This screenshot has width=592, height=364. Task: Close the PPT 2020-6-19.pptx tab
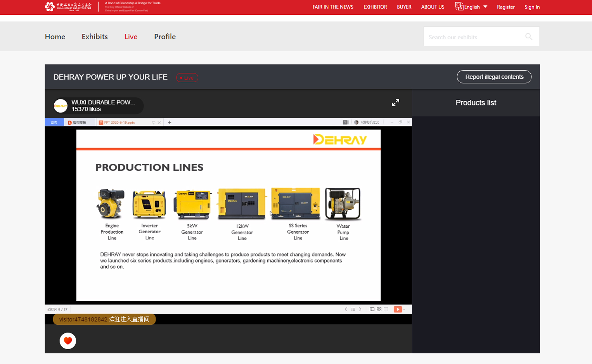click(x=159, y=123)
